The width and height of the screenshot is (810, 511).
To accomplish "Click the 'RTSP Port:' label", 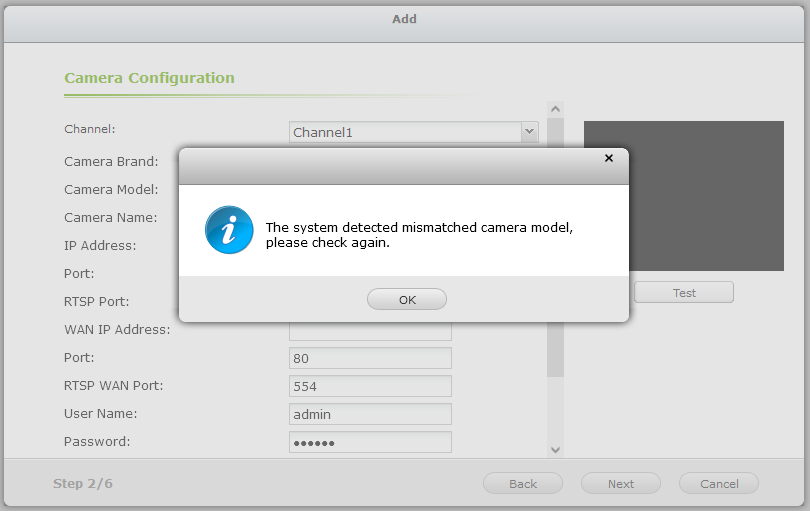I will pos(97,301).
